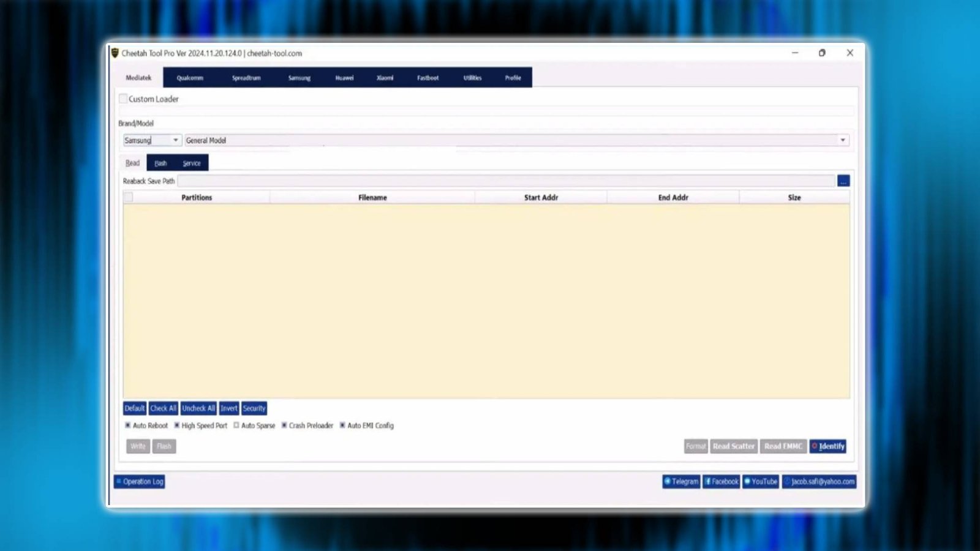Run Identify to detect the device
The width and height of the screenshot is (980, 551).
pos(827,446)
